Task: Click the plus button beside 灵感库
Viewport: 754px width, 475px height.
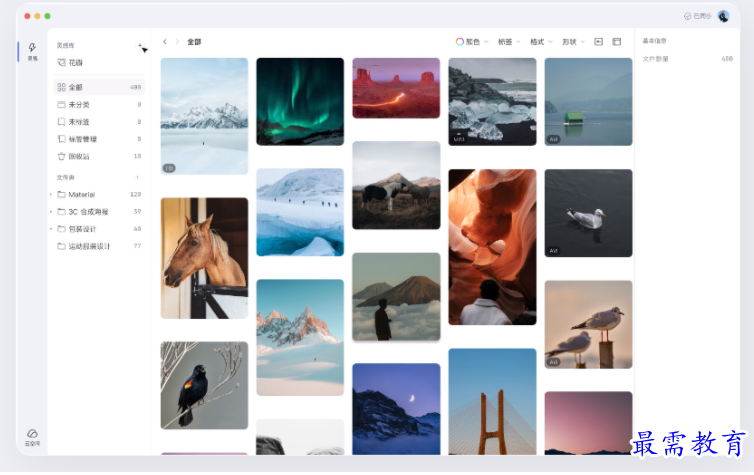Action: 140,46
